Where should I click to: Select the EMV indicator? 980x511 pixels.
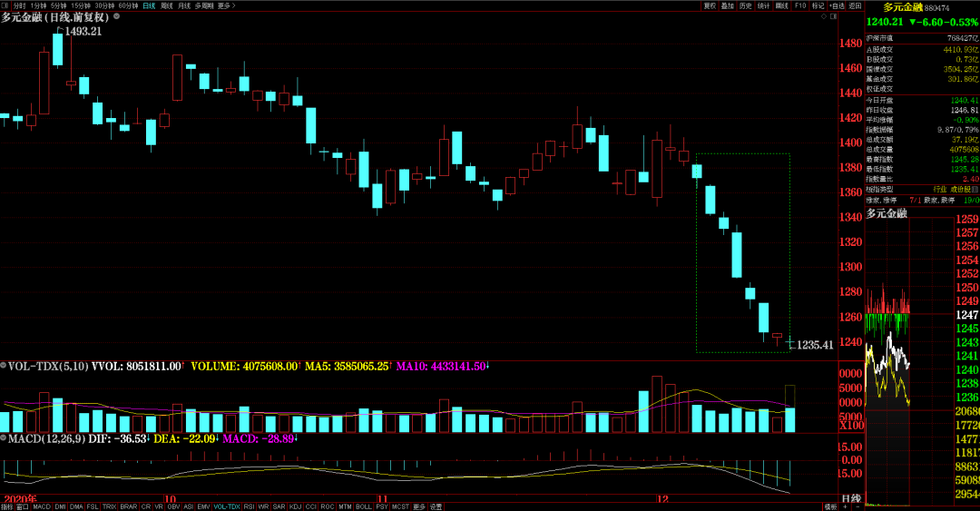[x=204, y=506]
